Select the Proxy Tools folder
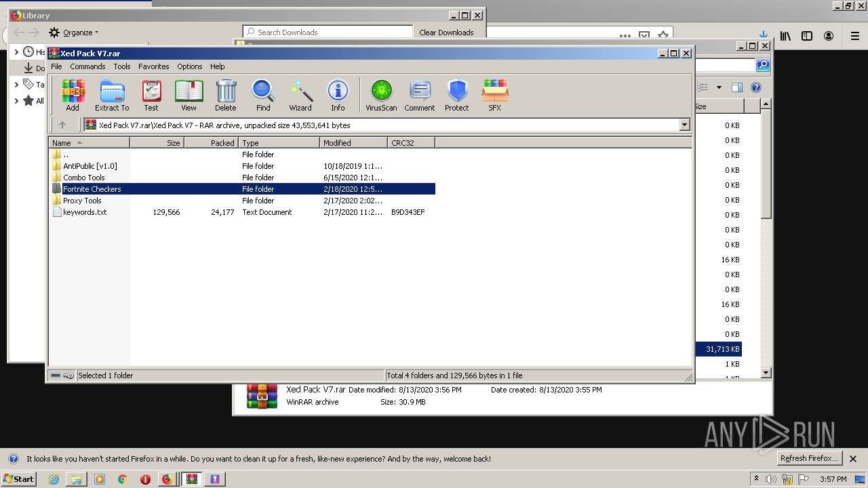This screenshot has height=488, width=868. [x=243, y=201]
